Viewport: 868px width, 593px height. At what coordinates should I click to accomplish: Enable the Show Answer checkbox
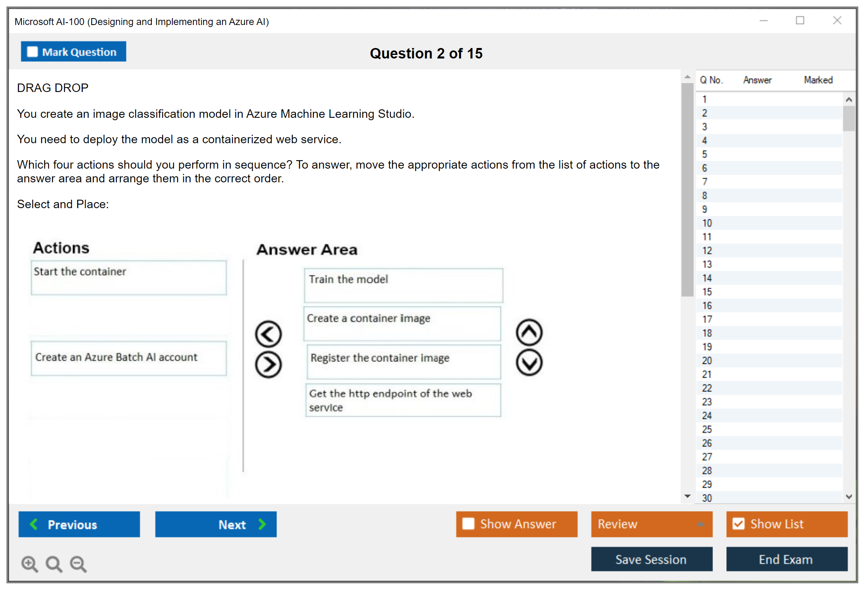tap(468, 524)
